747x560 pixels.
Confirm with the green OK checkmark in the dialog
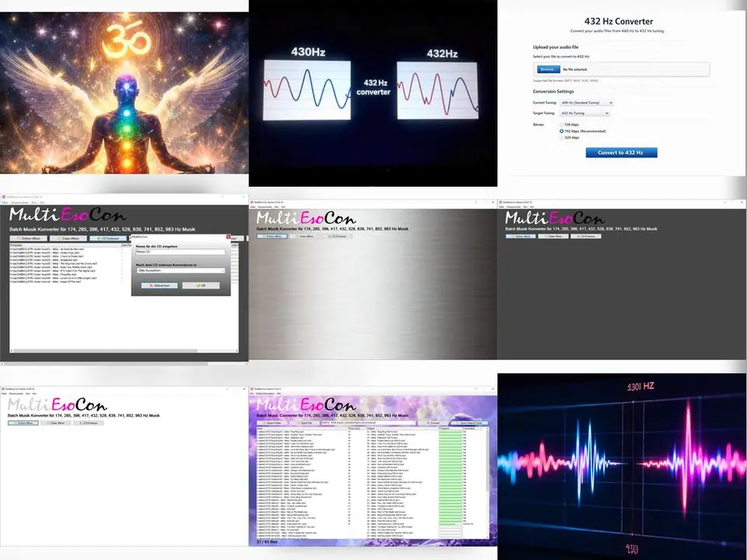pyautogui.click(x=200, y=285)
